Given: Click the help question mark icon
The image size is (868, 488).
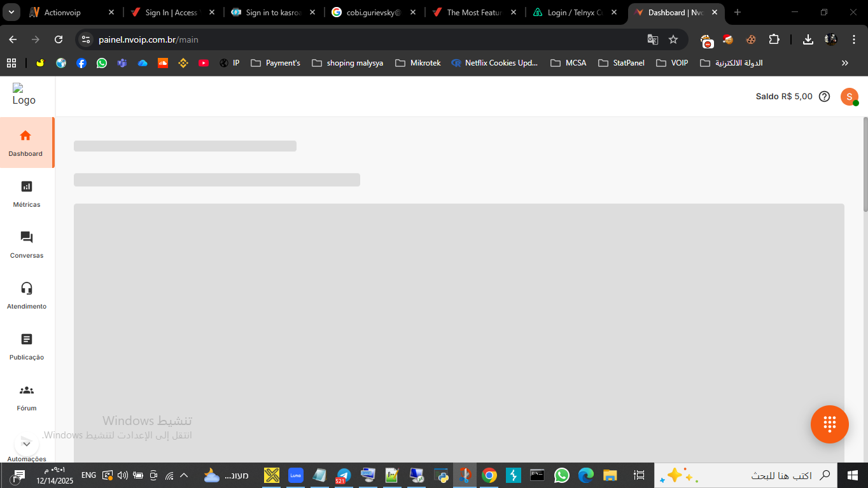Looking at the screenshot, I should (824, 97).
